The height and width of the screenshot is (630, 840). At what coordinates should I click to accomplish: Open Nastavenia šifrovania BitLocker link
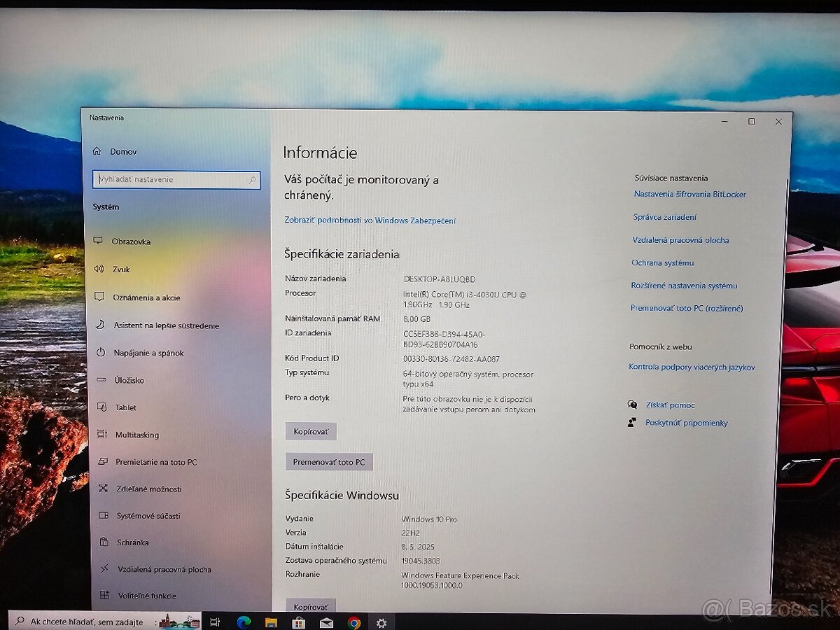[x=690, y=195]
